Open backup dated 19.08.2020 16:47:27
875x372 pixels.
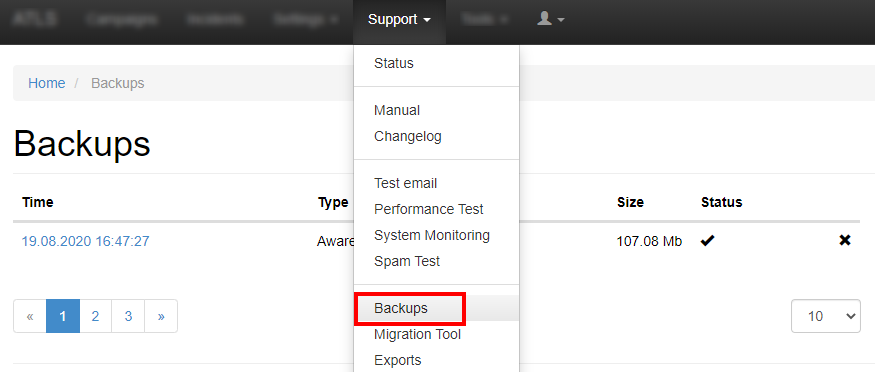tap(85, 241)
